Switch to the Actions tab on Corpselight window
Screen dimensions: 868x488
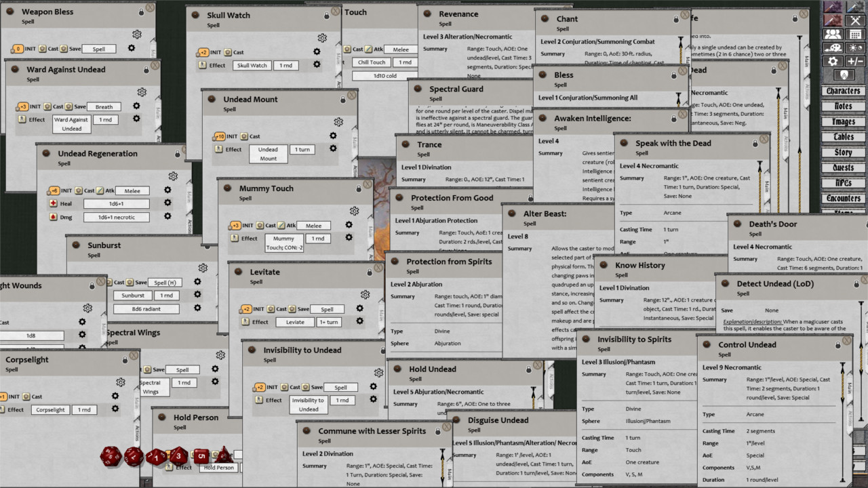coord(136,432)
